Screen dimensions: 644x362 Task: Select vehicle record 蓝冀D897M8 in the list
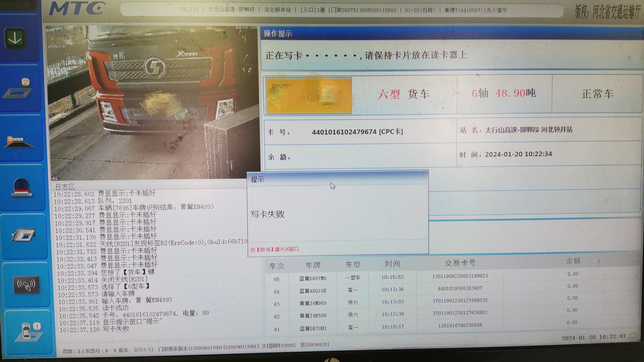(x=313, y=278)
